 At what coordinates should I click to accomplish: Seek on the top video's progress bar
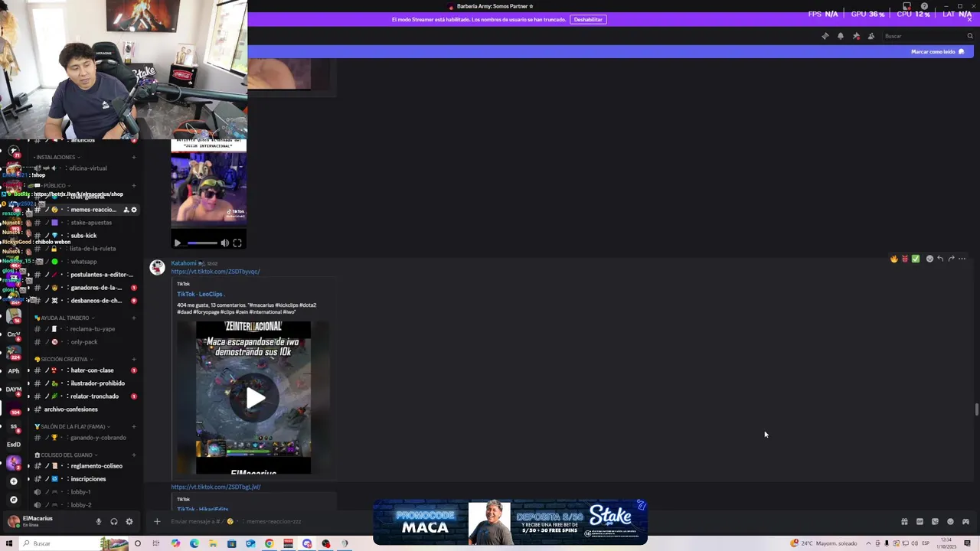tap(202, 243)
